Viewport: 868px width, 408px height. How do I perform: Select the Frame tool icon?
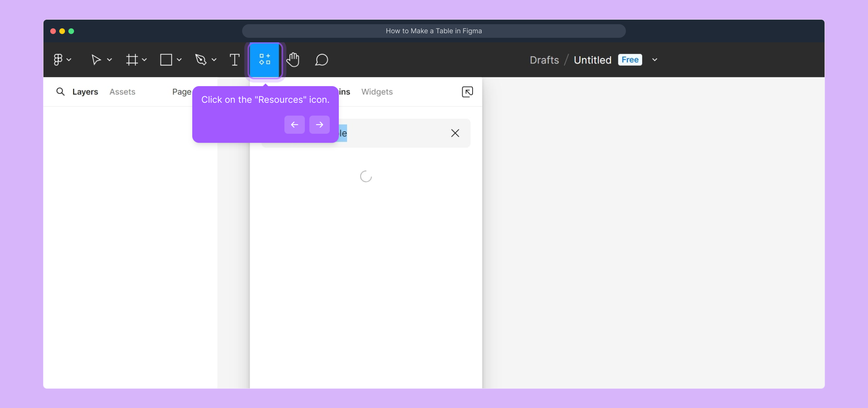click(132, 60)
